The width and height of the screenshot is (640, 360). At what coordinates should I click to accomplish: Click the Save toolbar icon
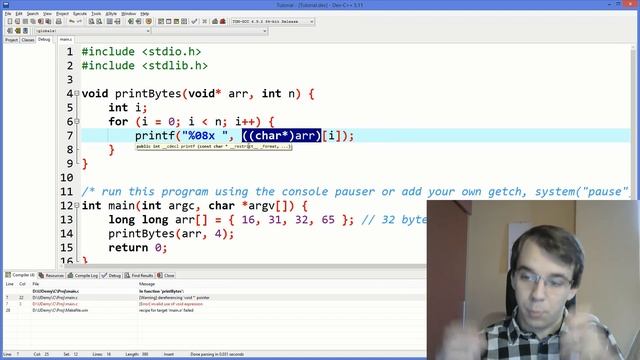(x=25, y=21)
